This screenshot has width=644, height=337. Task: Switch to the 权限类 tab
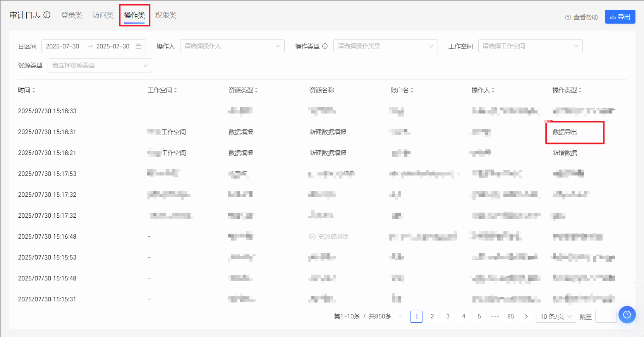point(166,15)
